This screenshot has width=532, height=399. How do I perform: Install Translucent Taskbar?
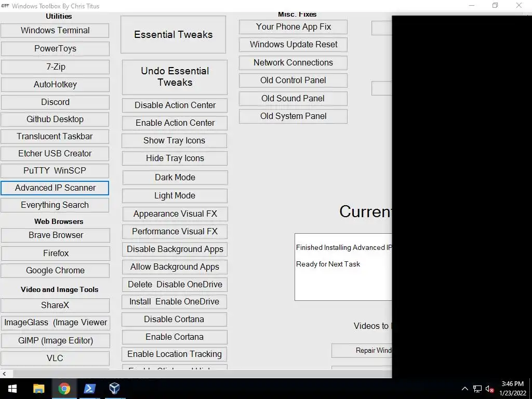point(55,137)
